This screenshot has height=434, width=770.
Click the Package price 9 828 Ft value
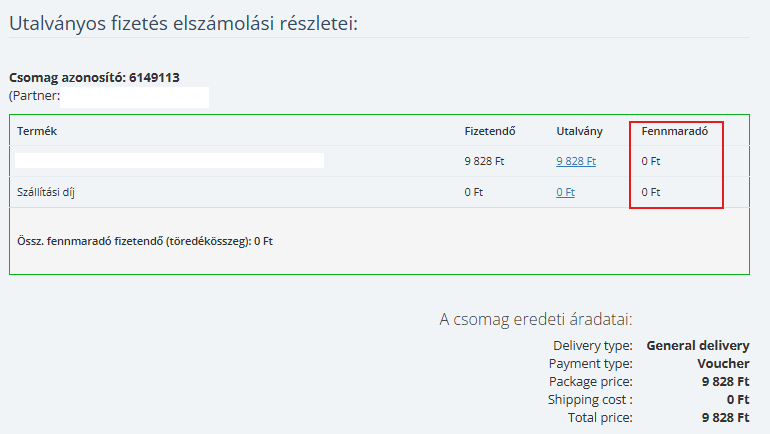click(x=726, y=381)
